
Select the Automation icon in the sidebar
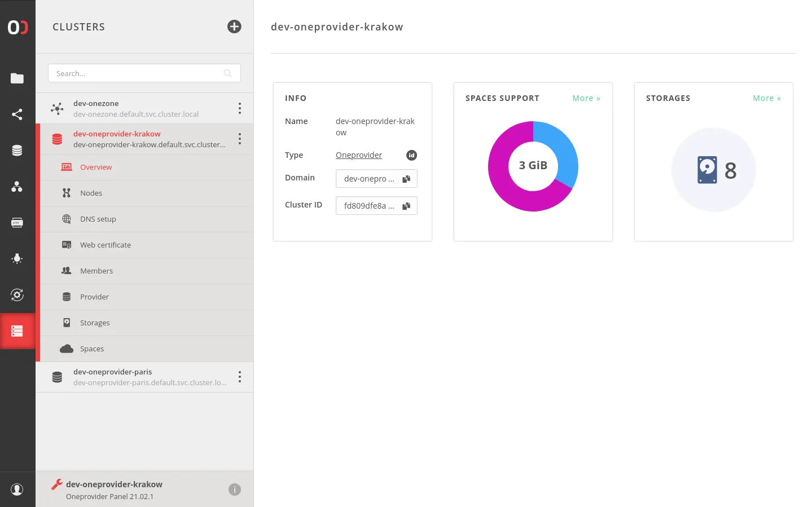(17, 294)
